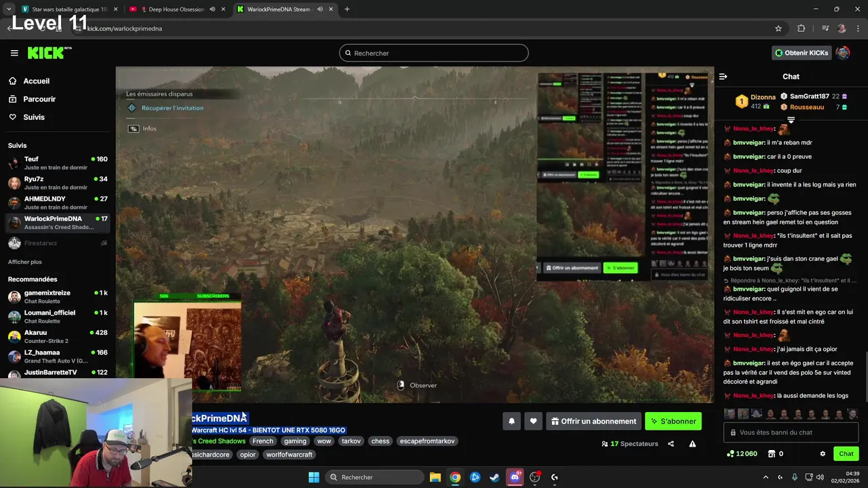Open the Chrome tab search dropdown

[8, 9]
